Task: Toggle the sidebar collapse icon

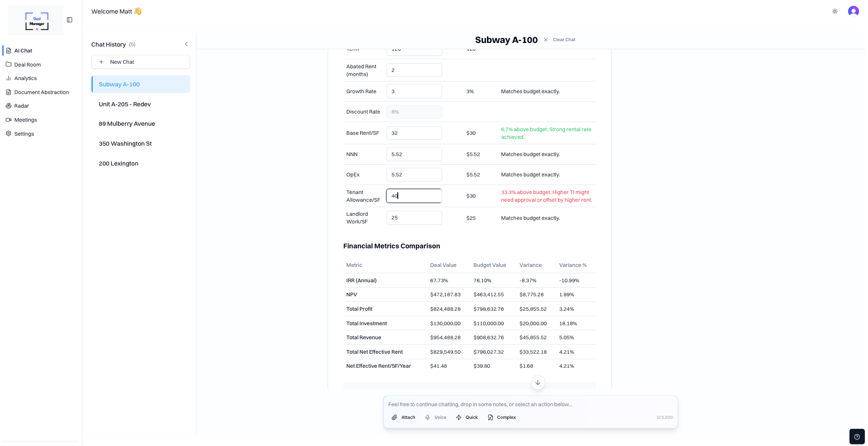Action: (70, 20)
